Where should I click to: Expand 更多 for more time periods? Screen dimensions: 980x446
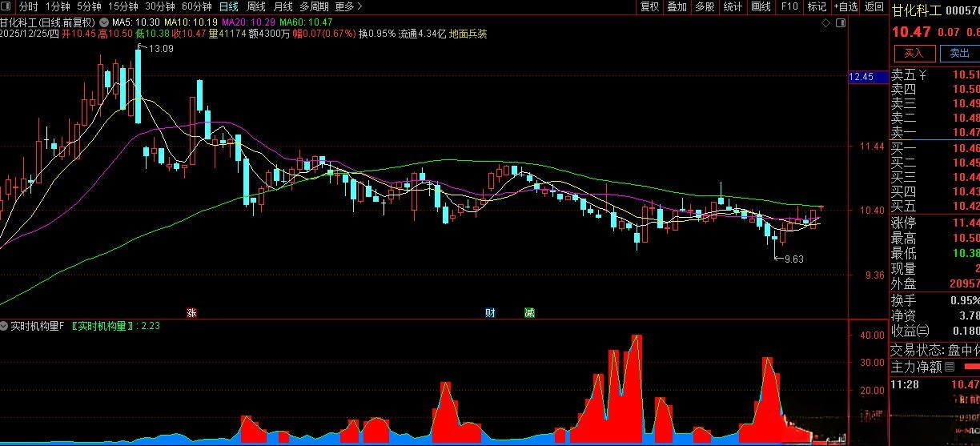(348, 6)
